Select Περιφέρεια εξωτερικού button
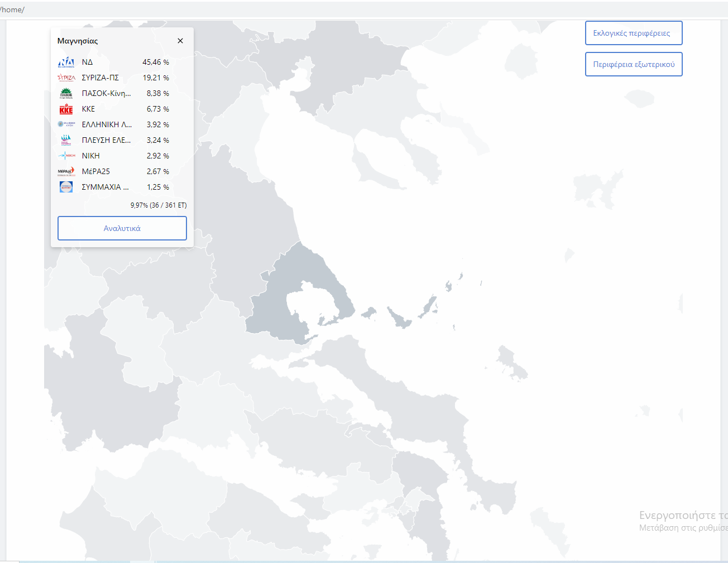This screenshot has height=563, width=728. [633, 64]
